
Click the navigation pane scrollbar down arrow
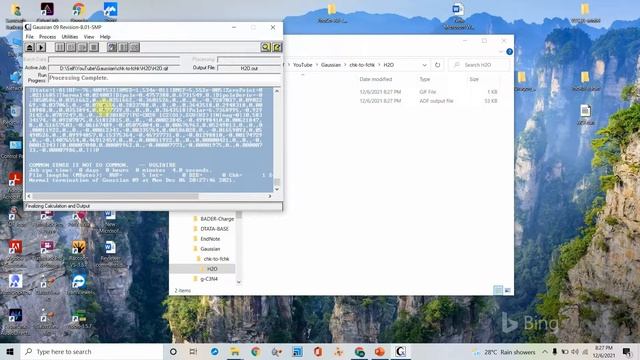coord(239,282)
